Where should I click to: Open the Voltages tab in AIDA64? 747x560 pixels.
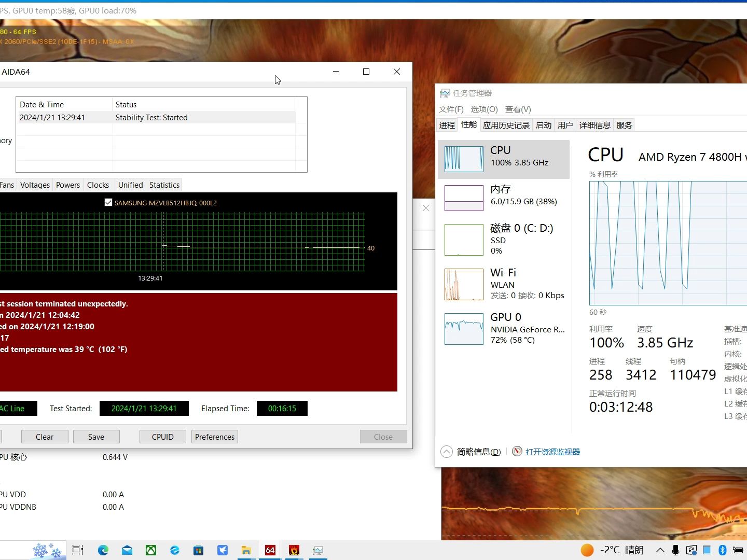tap(35, 185)
